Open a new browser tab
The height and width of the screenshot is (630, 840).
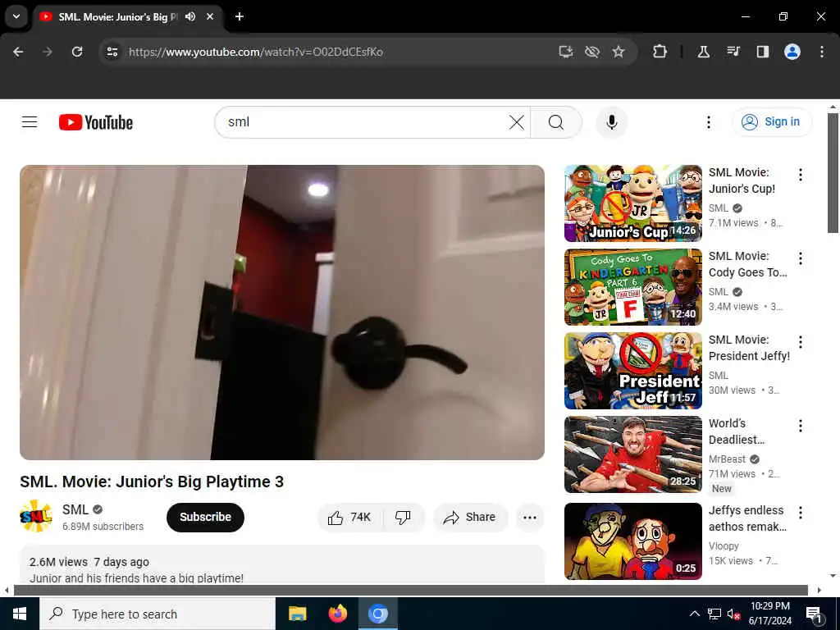click(240, 16)
